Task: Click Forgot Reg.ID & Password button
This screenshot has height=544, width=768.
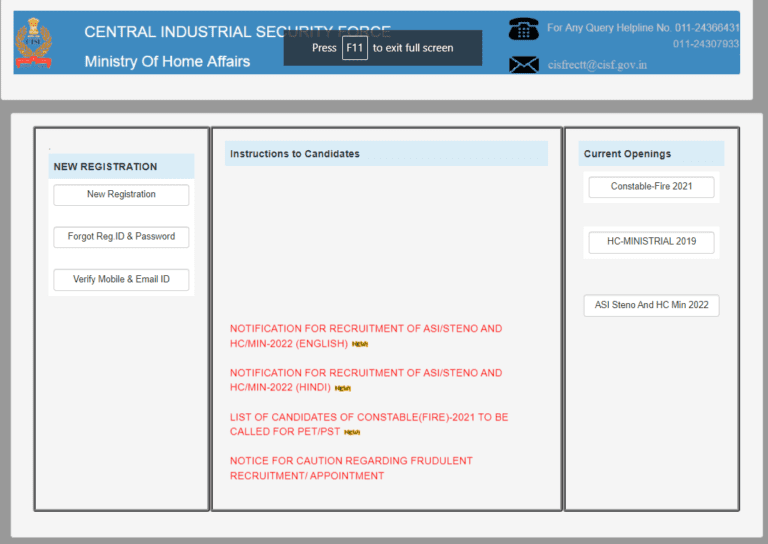Action: pyautogui.click(x=121, y=237)
